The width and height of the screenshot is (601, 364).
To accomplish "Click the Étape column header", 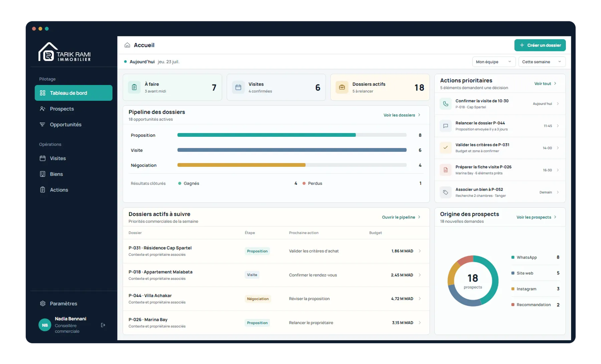I will [x=250, y=233].
